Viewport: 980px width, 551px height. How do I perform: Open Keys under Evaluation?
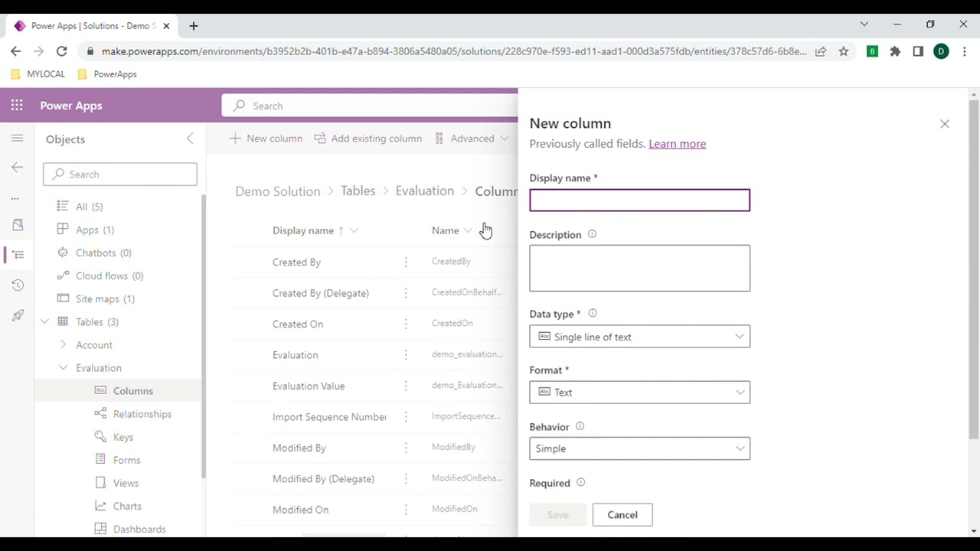click(x=122, y=437)
